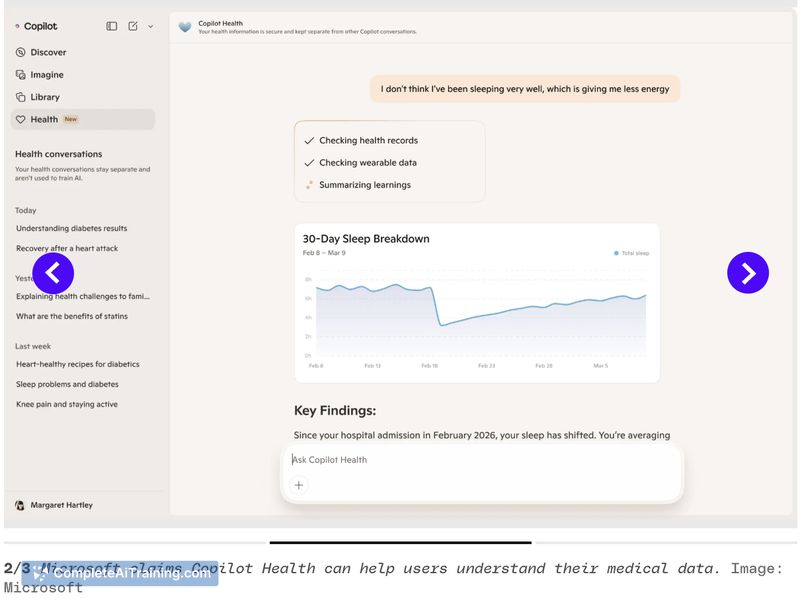Open Knee pain and staying active conversation
Screen dimensions: 800x599
coord(67,404)
